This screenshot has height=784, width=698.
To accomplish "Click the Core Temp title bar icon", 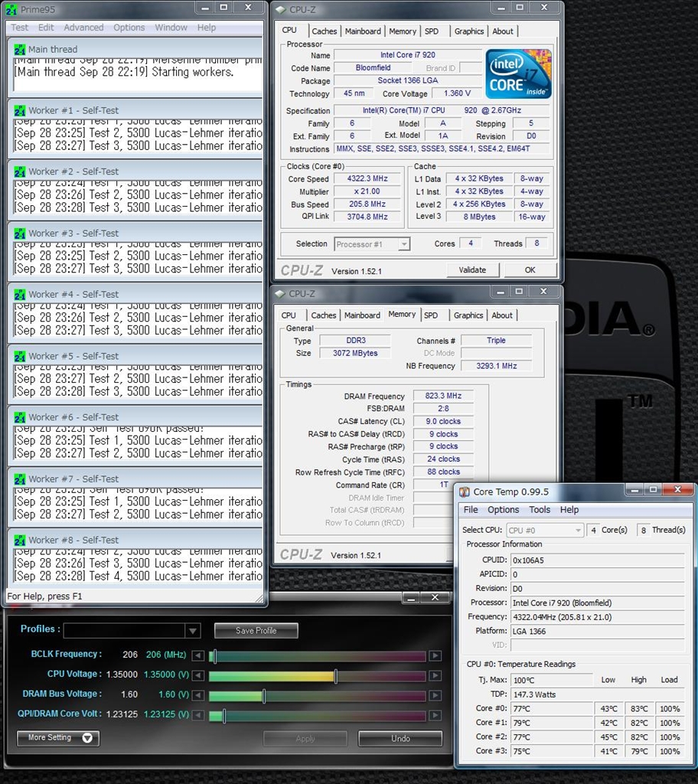I will (465, 492).
